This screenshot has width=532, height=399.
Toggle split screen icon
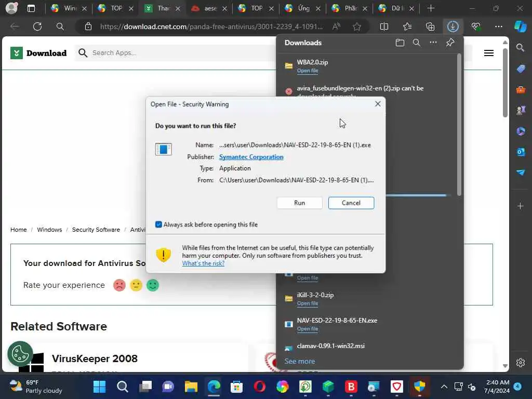point(384,26)
